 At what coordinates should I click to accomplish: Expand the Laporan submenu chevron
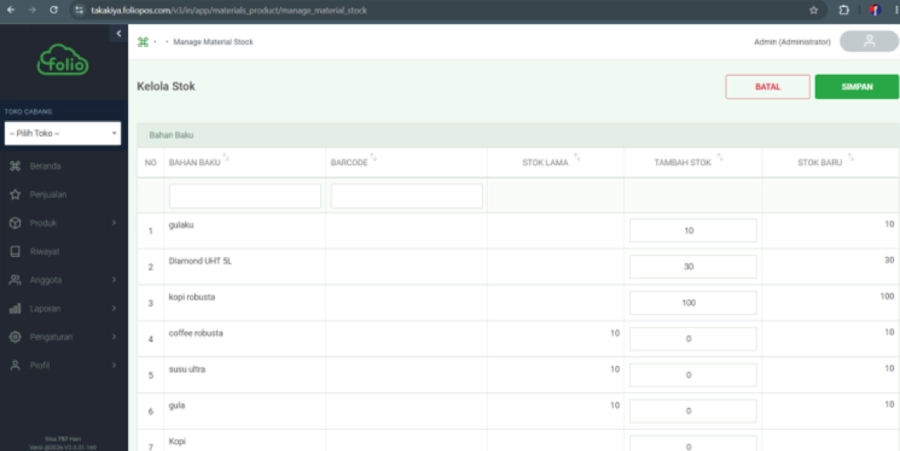coord(114,309)
